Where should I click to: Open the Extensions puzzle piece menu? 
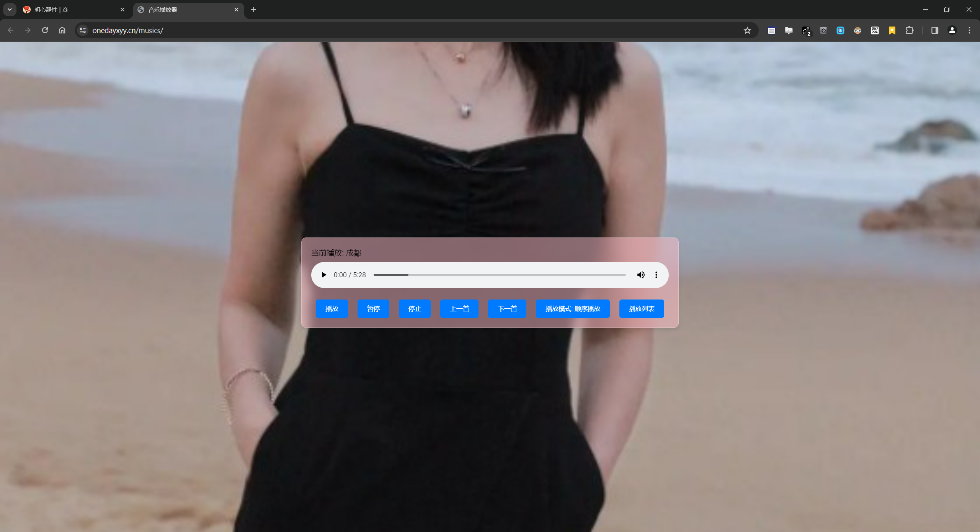909,30
